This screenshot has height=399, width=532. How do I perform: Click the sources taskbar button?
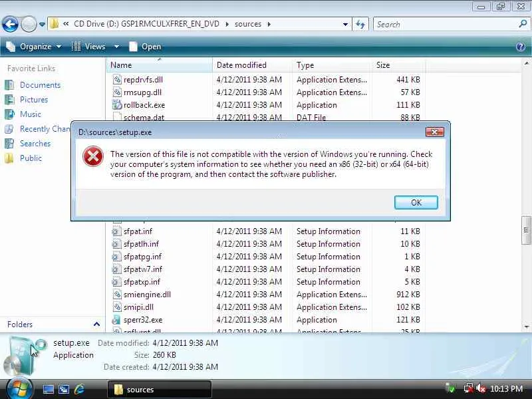pyautogui.click(x=160, y=390)
